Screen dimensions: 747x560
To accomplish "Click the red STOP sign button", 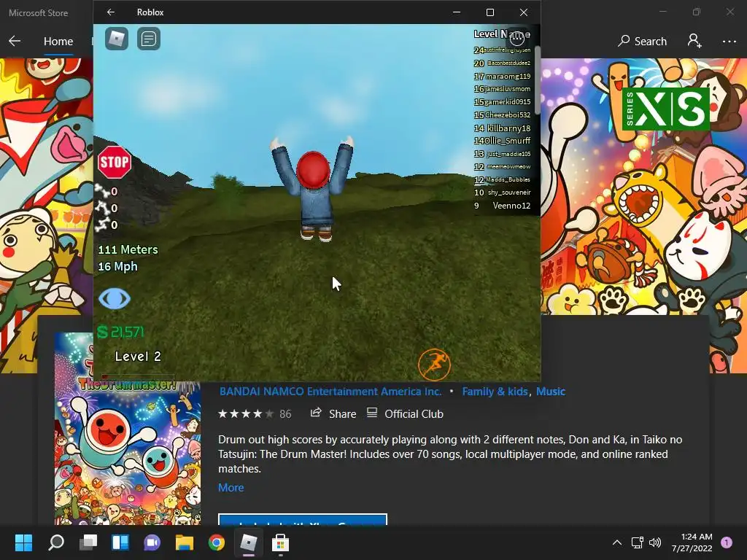I will (x=115, y=162).
